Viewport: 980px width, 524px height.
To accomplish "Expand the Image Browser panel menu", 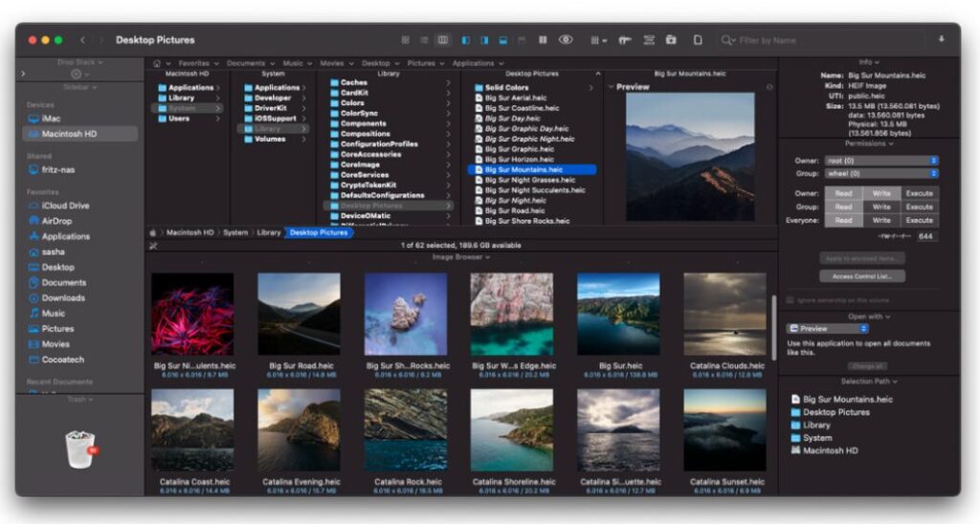I will (460, 257).
